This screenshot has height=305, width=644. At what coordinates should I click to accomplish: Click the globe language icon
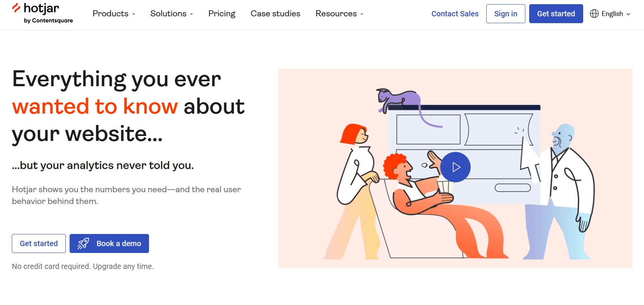point(594,14)
